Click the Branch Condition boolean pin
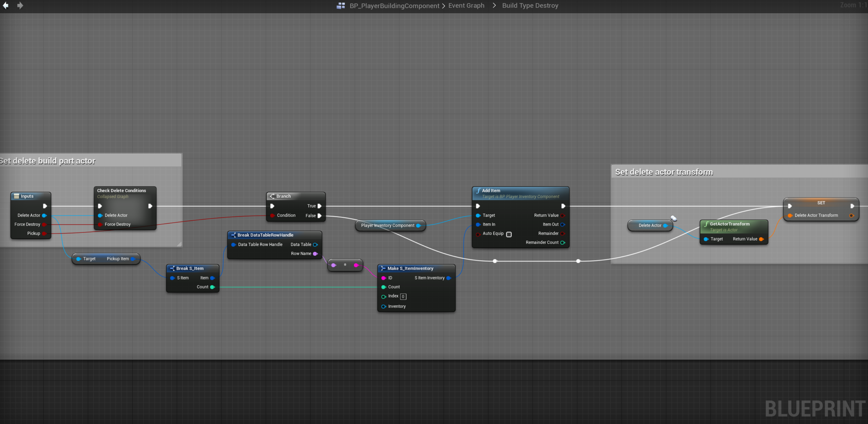Image resolution: width=868 pixels, height=424 pixels. pos(272,216)
